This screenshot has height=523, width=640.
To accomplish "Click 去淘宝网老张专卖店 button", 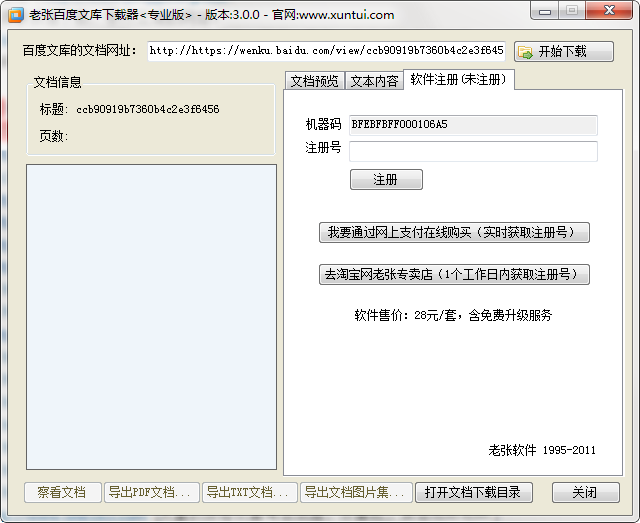I will [454, 274].
